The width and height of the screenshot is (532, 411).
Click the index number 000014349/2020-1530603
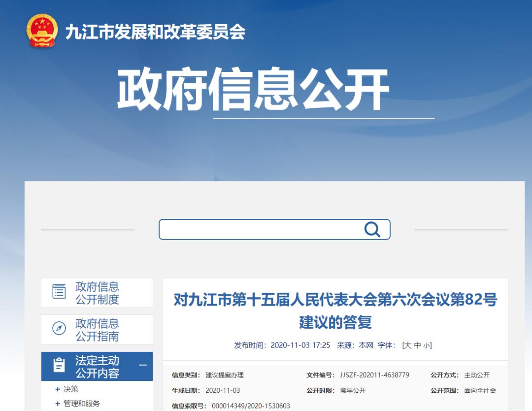tap(251, 406)
